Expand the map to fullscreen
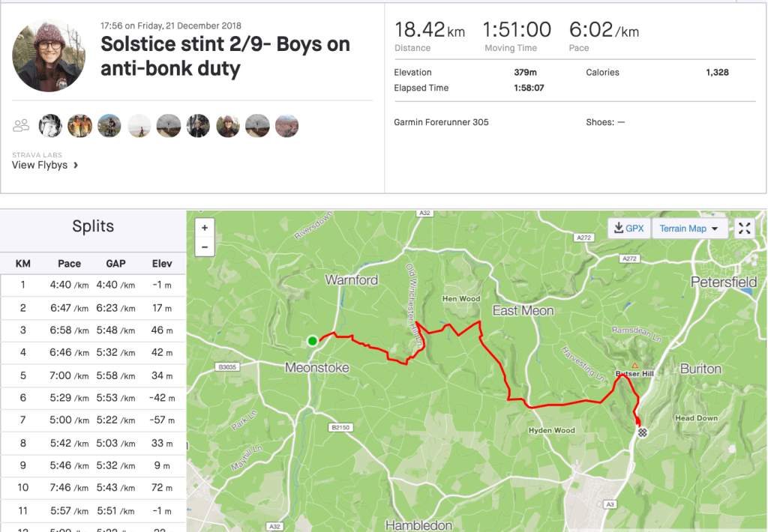Viewport: 768px width, 532px height. 744,229
